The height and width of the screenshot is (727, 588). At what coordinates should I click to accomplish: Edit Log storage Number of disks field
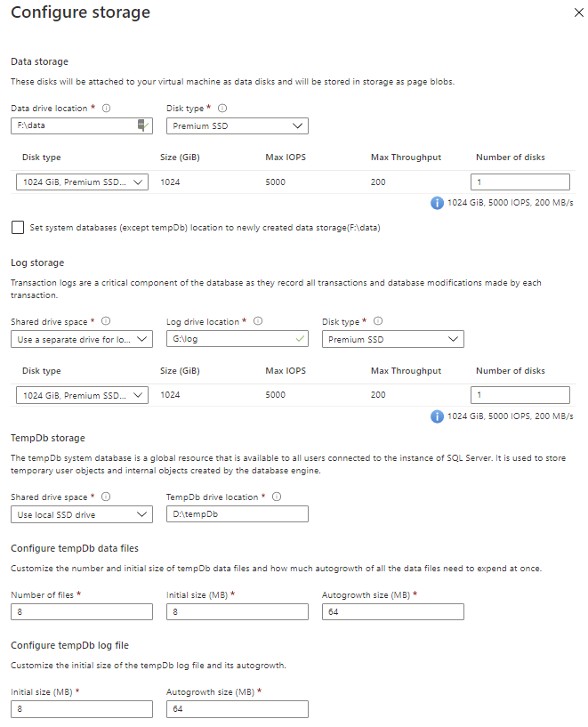520,395
